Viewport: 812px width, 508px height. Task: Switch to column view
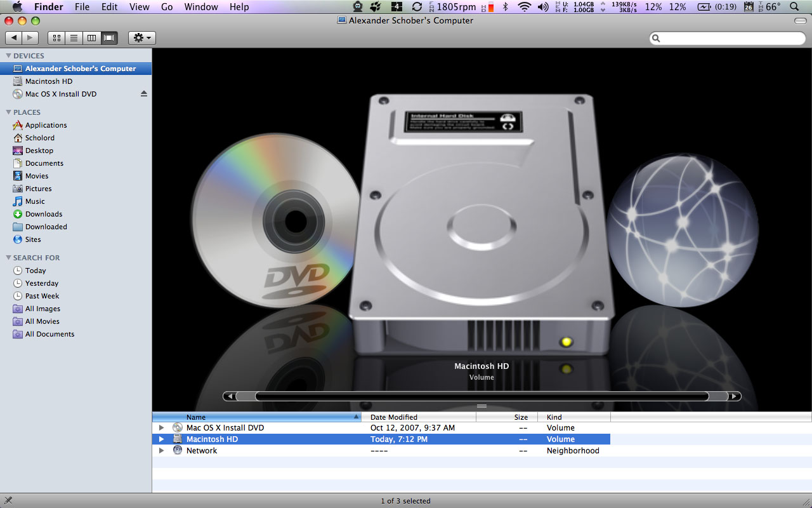point(92,38)
